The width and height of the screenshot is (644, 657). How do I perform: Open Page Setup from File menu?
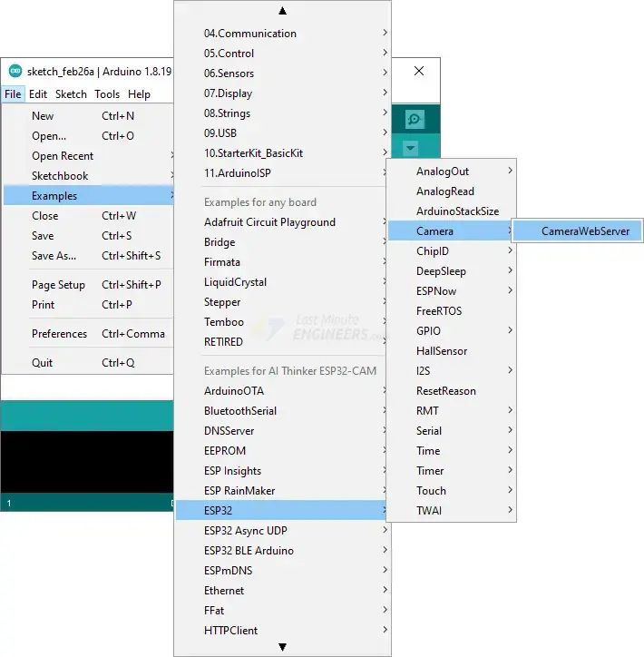pyautogui.click(x=88, y=285)
